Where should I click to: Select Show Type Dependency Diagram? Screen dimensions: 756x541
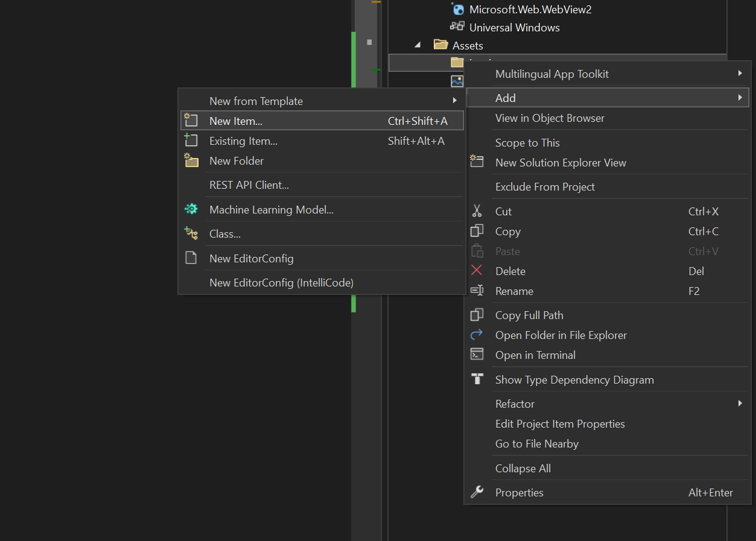(574, 380)
